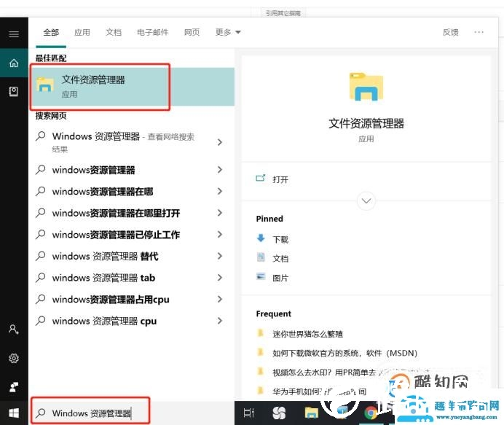The height and width of the screenshot is (425, 504).
Task: Select suggestion 'windows 资源管理器 替代'
Action: (105, 256)
